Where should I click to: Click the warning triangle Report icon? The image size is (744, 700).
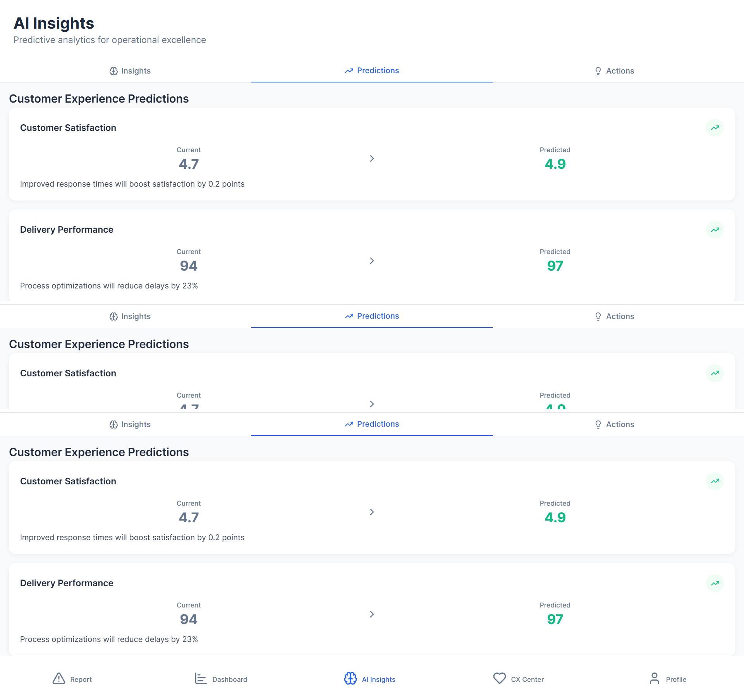point(59,679)
